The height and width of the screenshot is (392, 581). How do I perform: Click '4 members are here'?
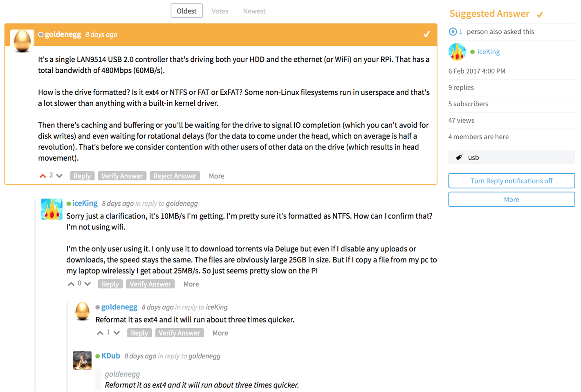tap(478, 137)
